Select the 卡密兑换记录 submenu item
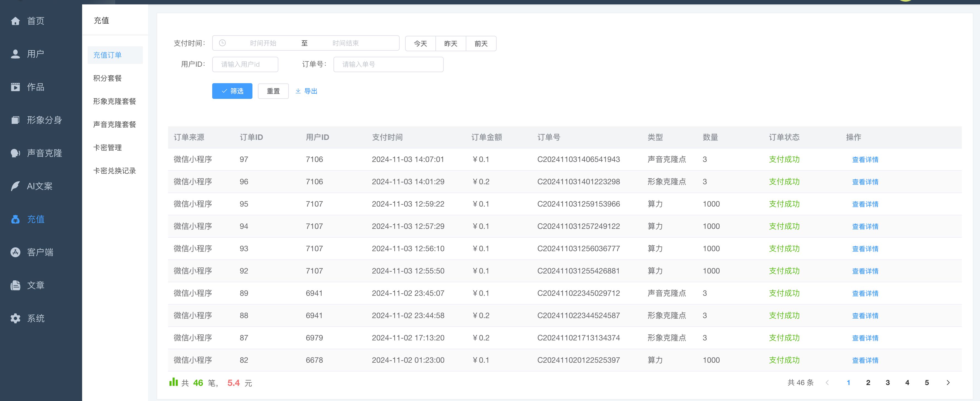 (x=115, y=171)
